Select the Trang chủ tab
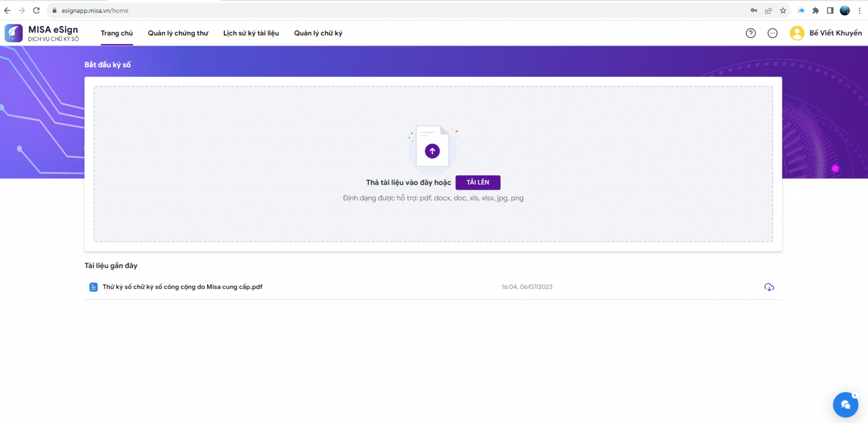The width and height of the screenshot is (868, 423). [x=117, y=33]
